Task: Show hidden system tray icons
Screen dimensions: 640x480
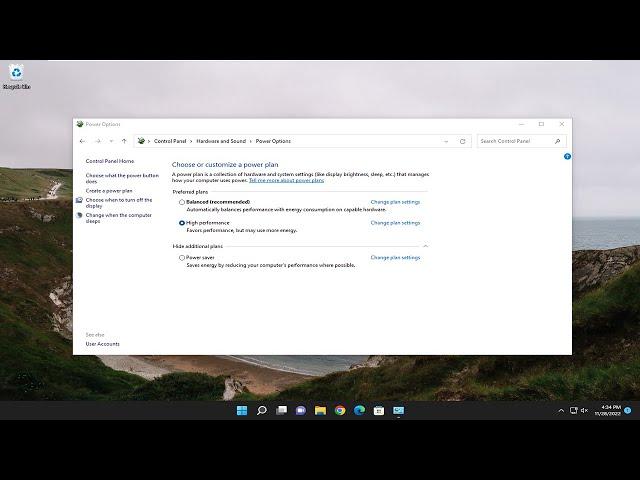Action: (561, 411)
